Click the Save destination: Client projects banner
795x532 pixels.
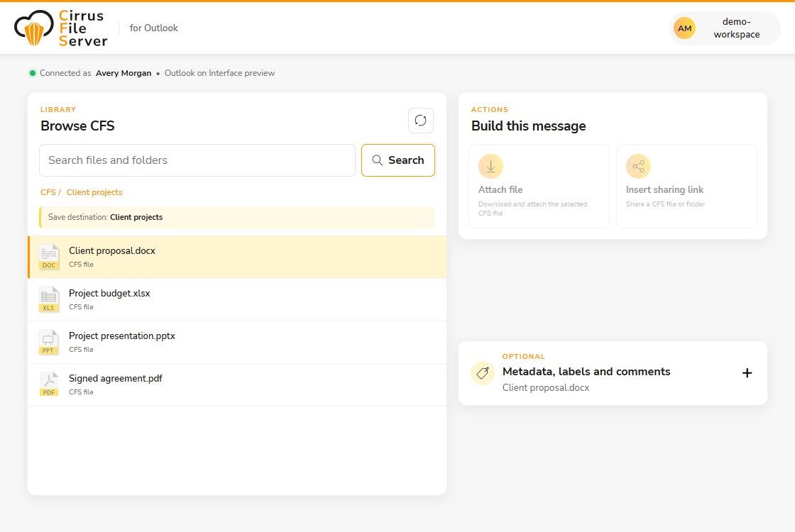click(237, 217)
